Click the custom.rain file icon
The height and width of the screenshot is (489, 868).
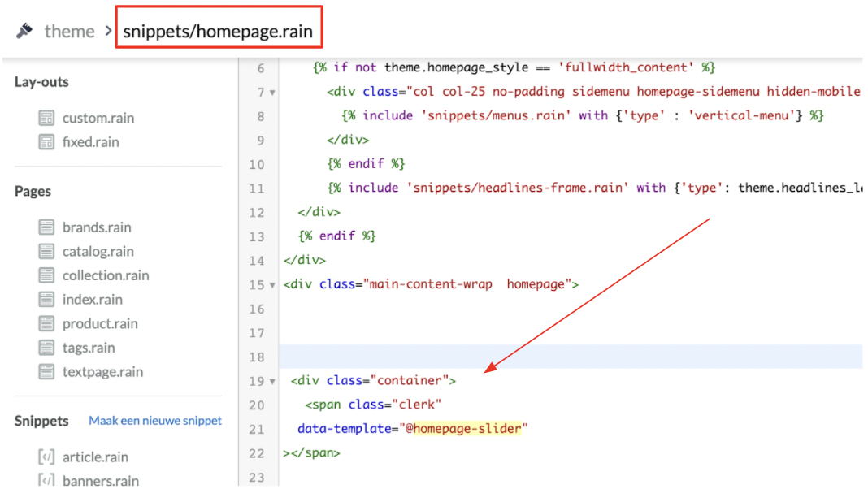[46, 119]
